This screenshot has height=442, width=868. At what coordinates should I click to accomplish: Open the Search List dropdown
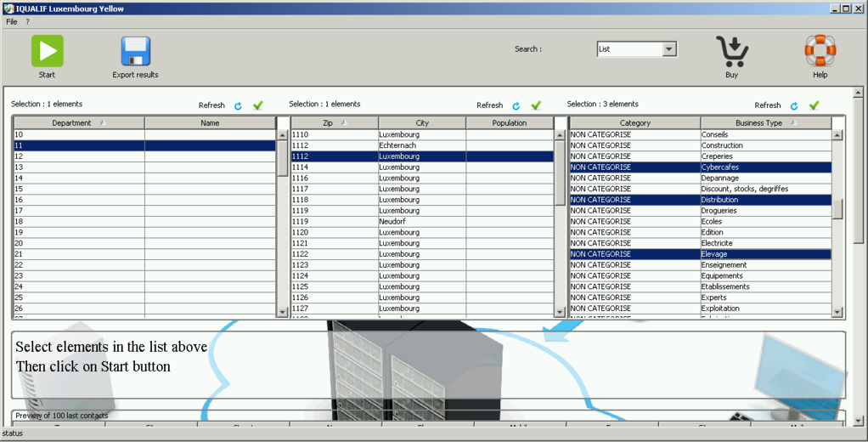pos(669,49)
